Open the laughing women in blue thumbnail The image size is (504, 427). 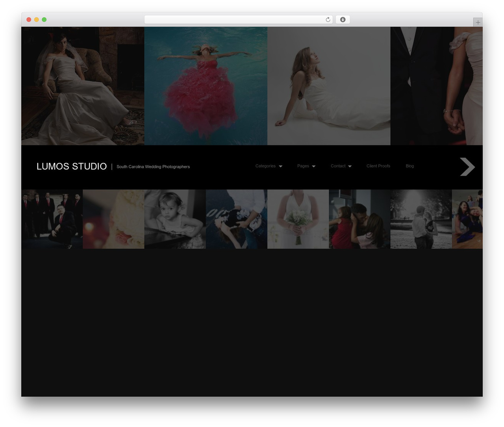(467, 219)
